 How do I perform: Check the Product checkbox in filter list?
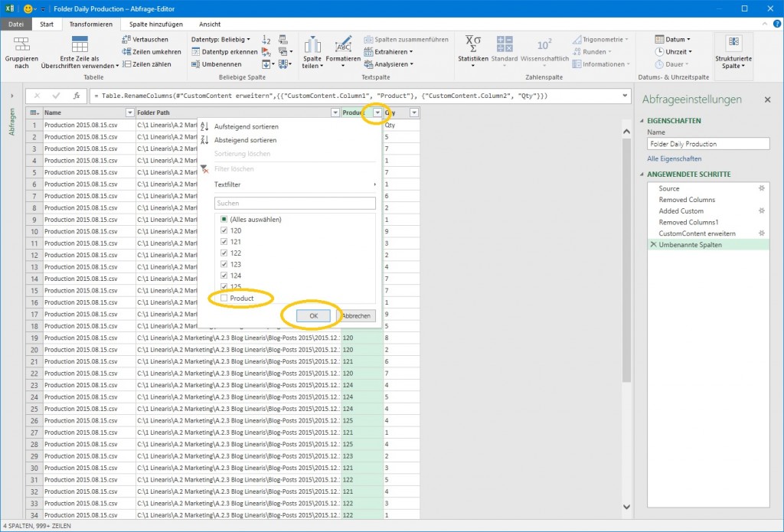224,298
